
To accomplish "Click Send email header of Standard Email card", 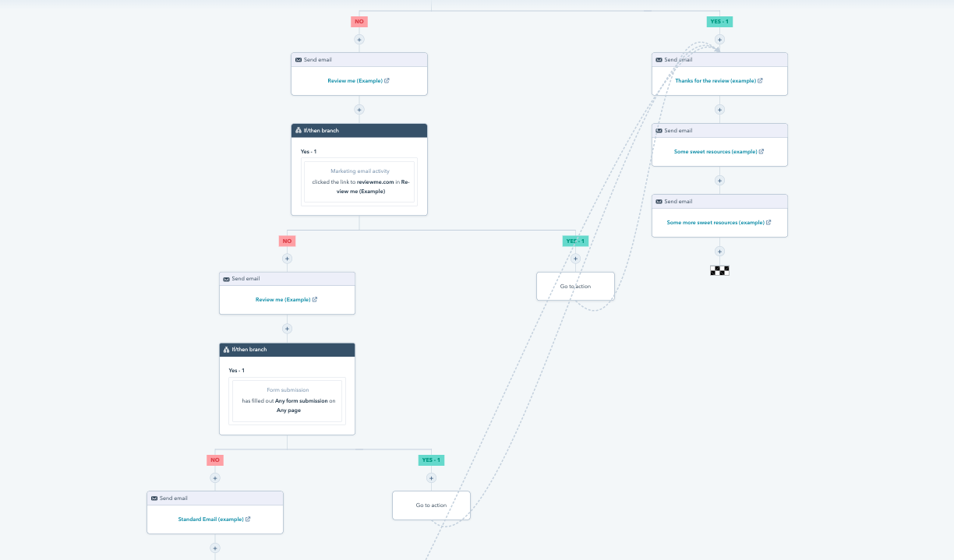I will tap(215, 498).
